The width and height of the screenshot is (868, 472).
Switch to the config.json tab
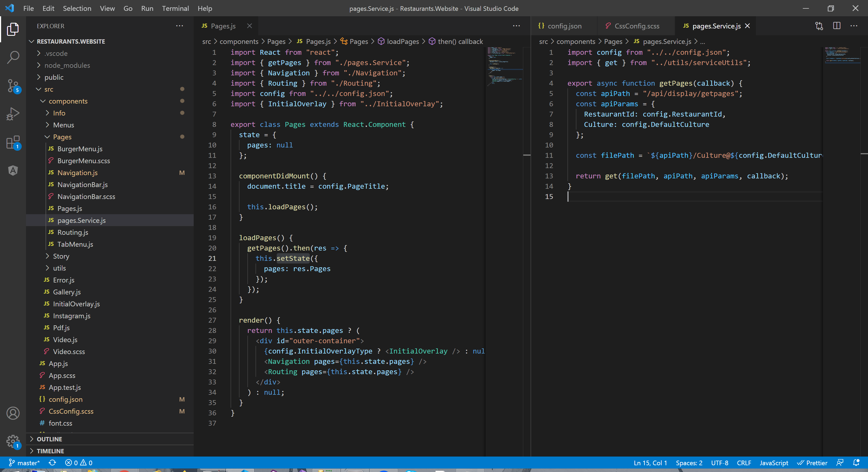[x=564, y=26]
